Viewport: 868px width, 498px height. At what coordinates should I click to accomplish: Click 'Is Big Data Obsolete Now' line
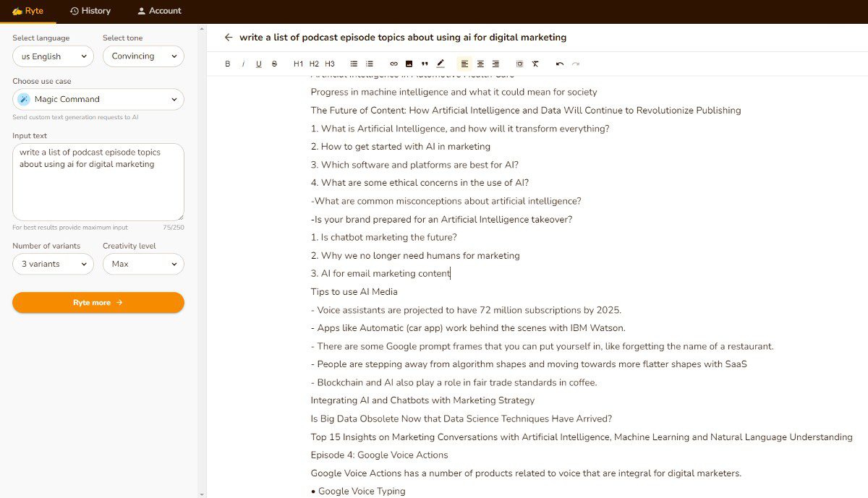point(461,418)
